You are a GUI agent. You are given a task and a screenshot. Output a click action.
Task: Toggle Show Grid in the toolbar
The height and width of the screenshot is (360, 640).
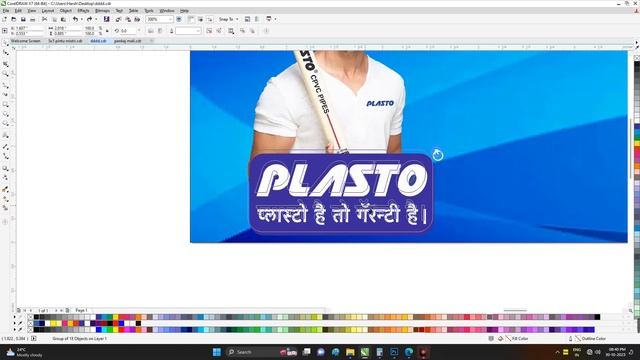200,19
